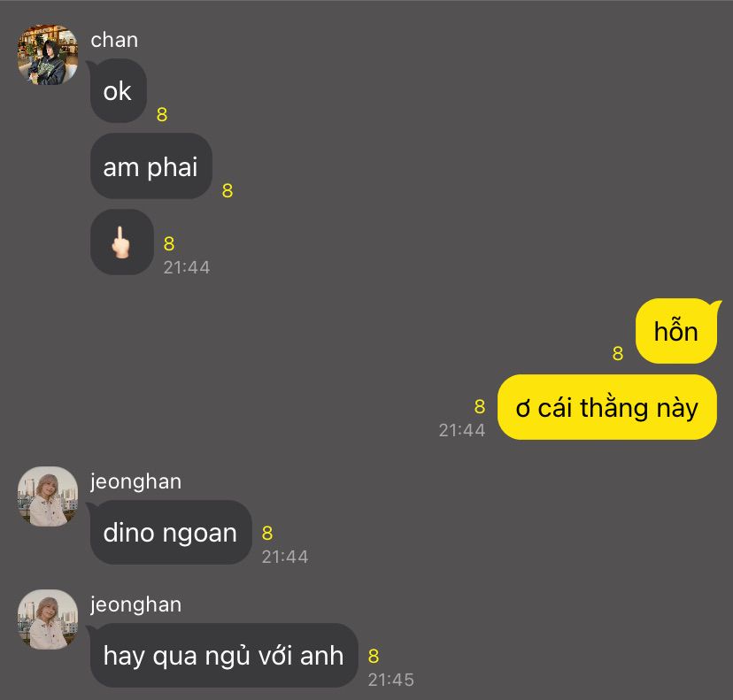The image size is (733, 700).
Task: Tap unread count 8 beside 'dino ngoan'
Action: pos(267,533)
